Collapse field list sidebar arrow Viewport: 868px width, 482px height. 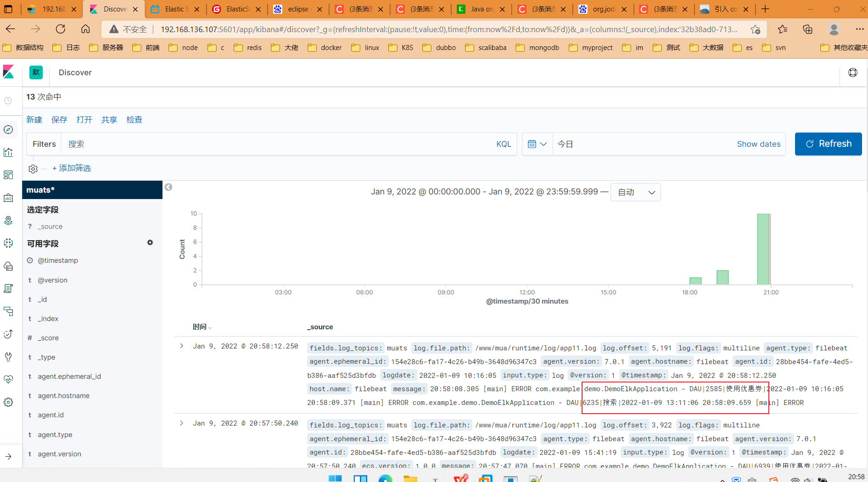coord(168,187)
